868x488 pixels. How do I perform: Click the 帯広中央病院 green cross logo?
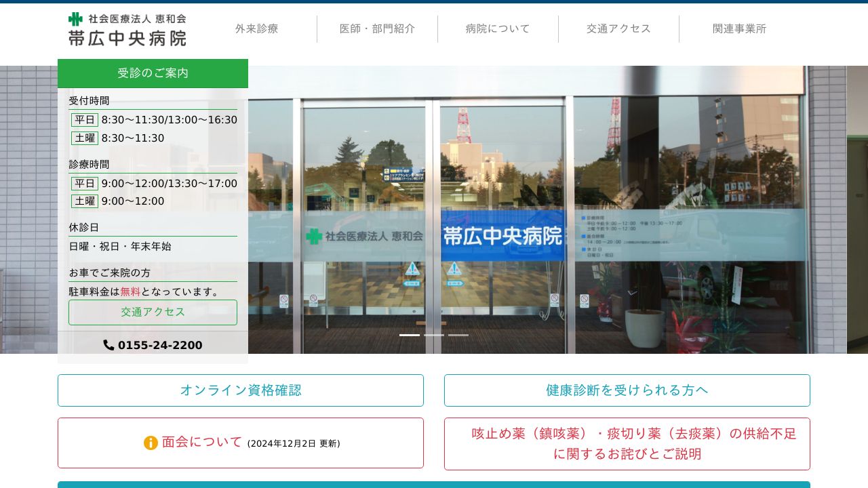pyautogui.click(x=75, y=20)
